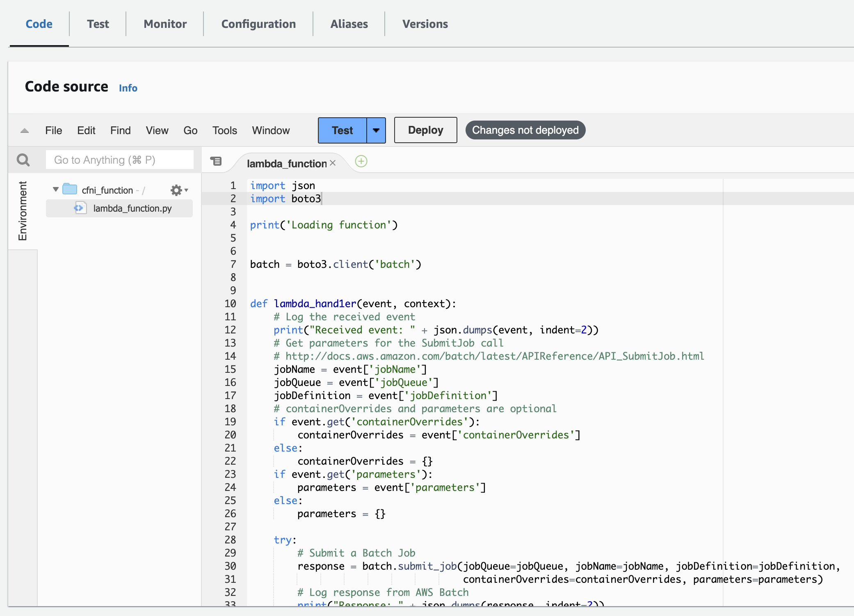Select the lambda_function editor tab
This screenshot has width=854, height=616.
pos(286,164)
